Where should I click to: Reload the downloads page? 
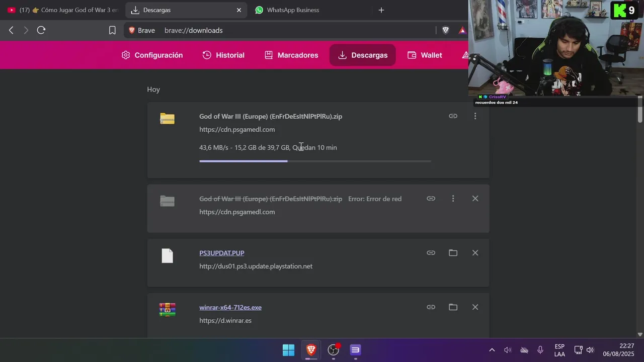[41, 30]
